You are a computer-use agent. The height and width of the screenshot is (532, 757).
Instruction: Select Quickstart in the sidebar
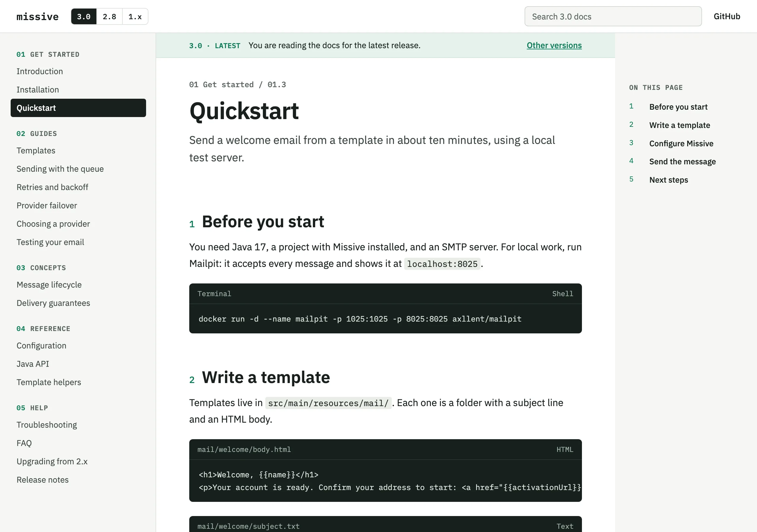coord(78,108)
